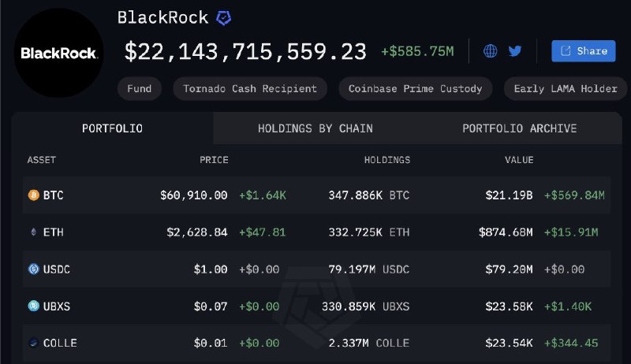631x364 pixels.
Task: Click the BTC coin icon
Action: coord(34,195)
